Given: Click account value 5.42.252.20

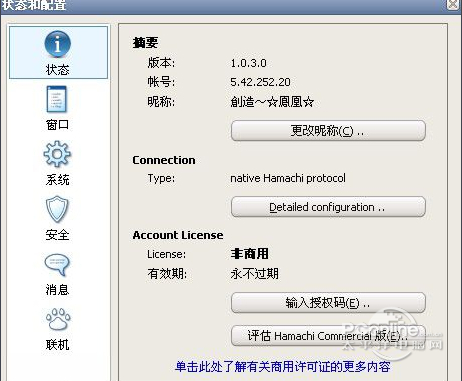Looking at the screenshot, I should (260, 82).
